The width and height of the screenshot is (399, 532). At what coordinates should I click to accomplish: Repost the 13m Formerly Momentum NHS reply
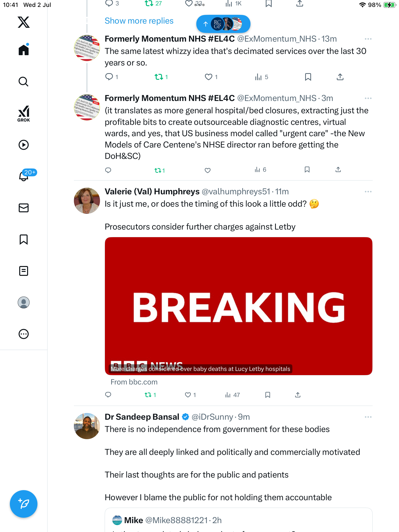(x=161, y=77)
